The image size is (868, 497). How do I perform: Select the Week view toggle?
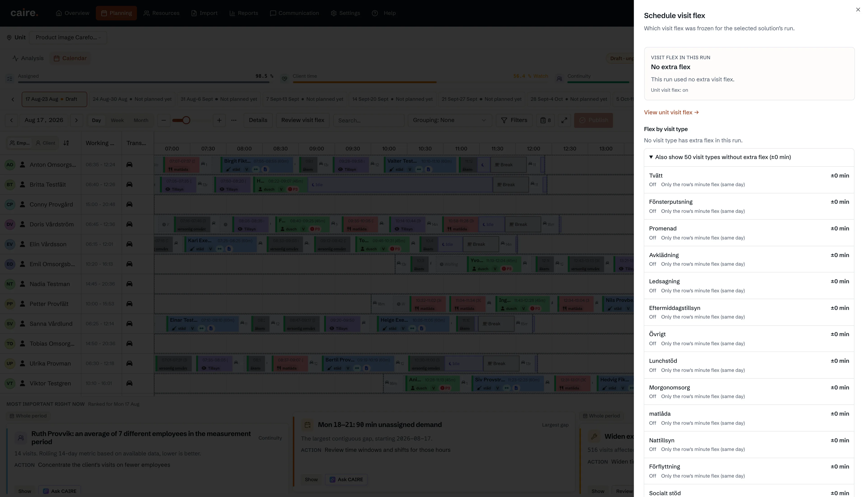(117, 120)
